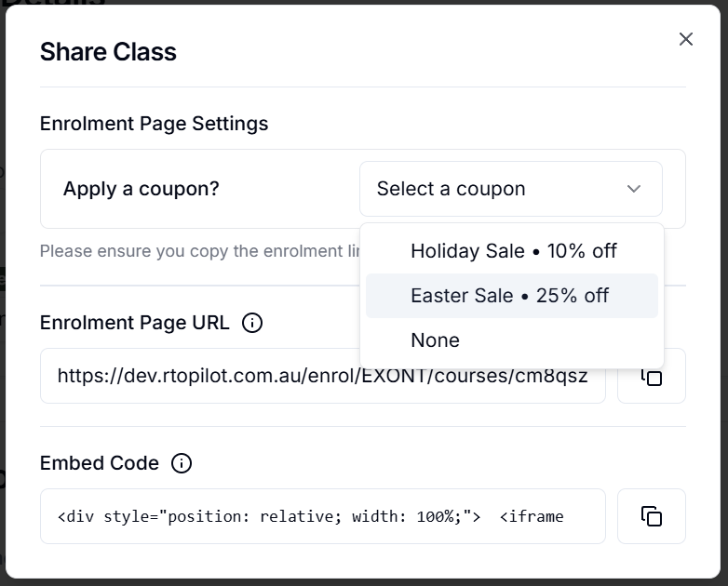The image size is (728, 586).
Task: Open the Select a coupon combo box
Action: pos(511,189)
